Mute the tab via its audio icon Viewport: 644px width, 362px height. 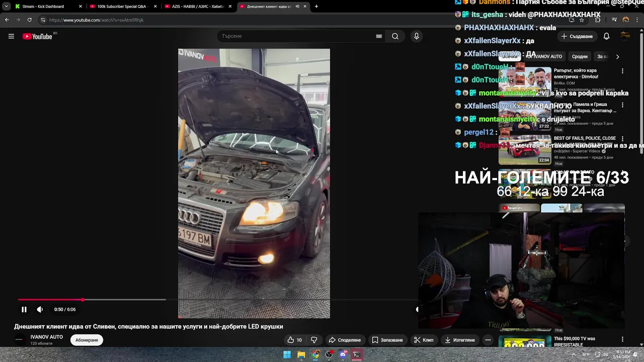point(297,7)
